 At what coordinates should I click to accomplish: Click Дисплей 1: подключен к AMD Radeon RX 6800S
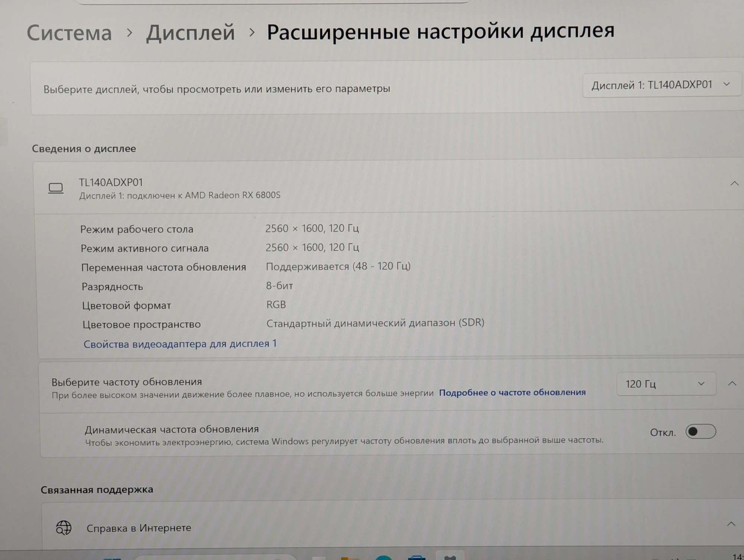click(x=180, y=195)
